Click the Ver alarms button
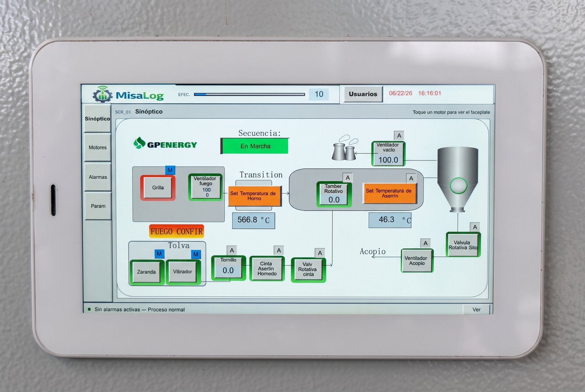The width and height of the screenshot is (585, 392). [x=476, y=309]
